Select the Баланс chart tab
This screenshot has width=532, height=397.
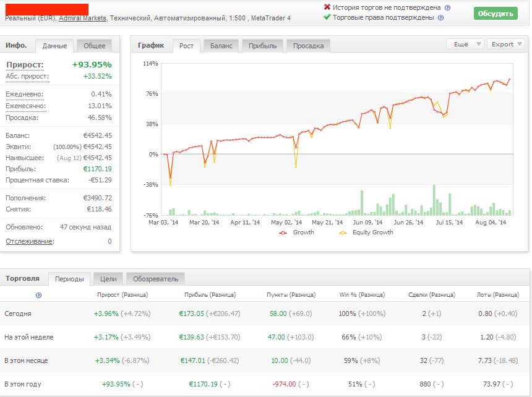(x=221, y=45)
